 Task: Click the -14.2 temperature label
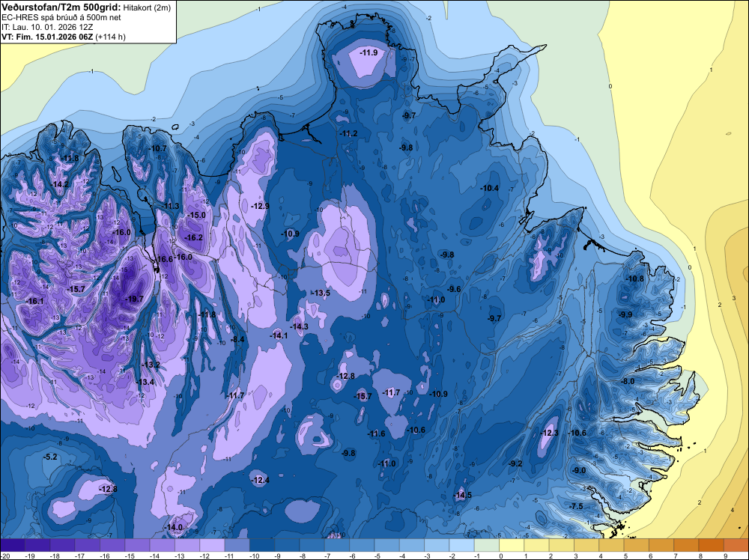60,184
